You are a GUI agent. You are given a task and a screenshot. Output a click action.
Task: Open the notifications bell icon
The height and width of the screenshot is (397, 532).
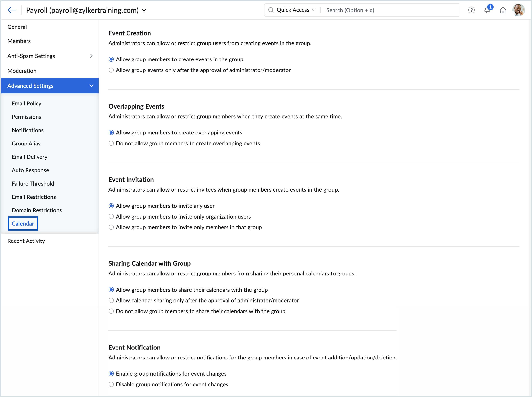[487, 10]
